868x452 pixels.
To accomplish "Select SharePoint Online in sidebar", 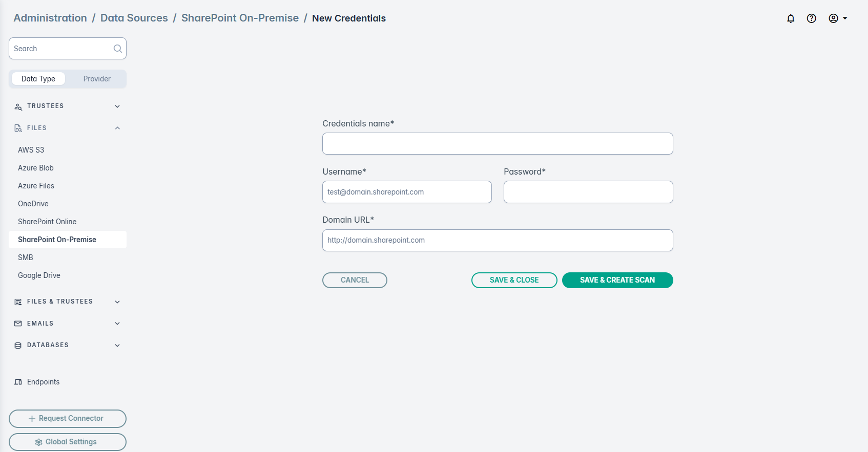I will point(47,222).
